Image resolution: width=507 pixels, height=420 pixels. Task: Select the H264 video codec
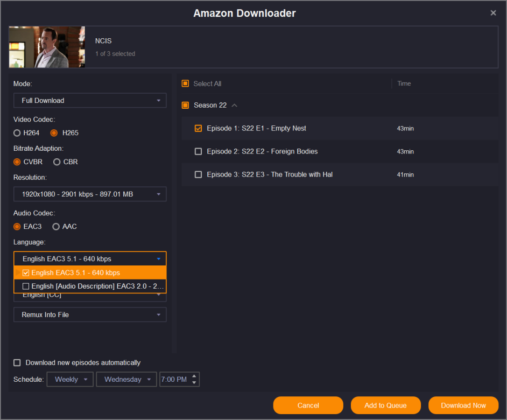coord(18,133)
